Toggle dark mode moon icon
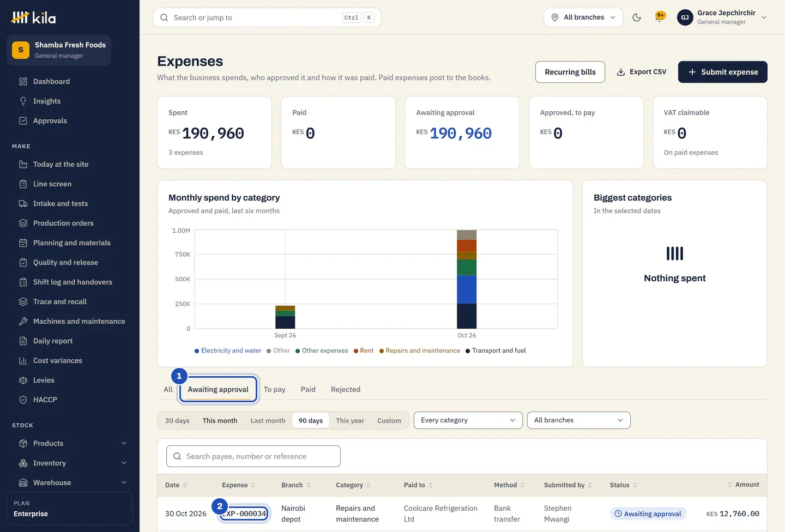785x532 pixels. [x=636, y=17]
